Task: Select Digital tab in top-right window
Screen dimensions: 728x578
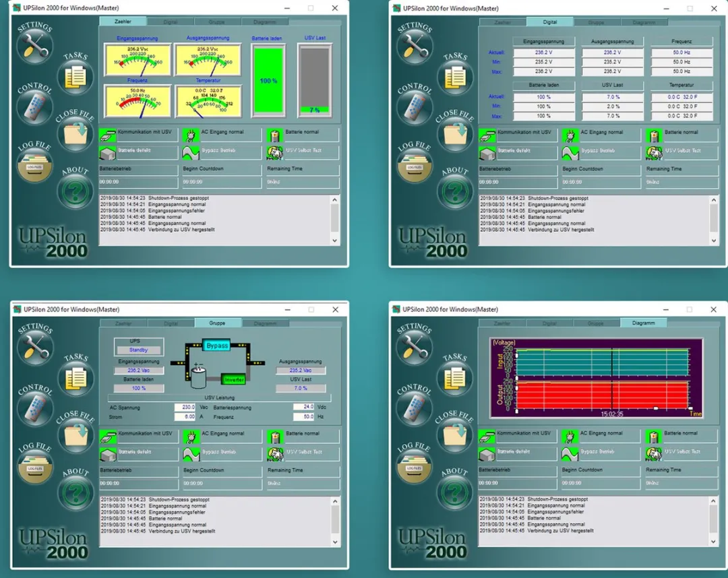Action: click(x=550, y=22)
